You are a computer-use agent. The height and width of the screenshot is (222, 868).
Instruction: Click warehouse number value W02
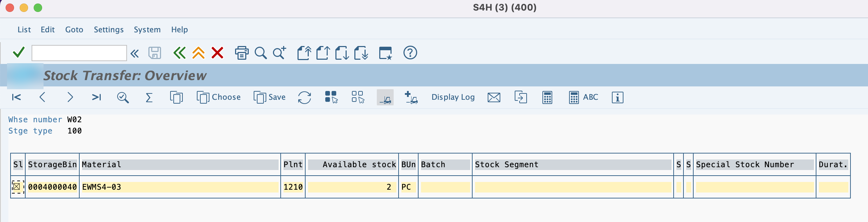[x=74, y=119]
